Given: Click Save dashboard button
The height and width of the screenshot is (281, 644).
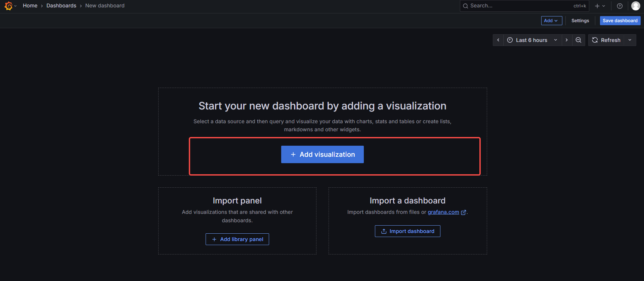Looking at the screenshot, I should [x=620, y=20].
